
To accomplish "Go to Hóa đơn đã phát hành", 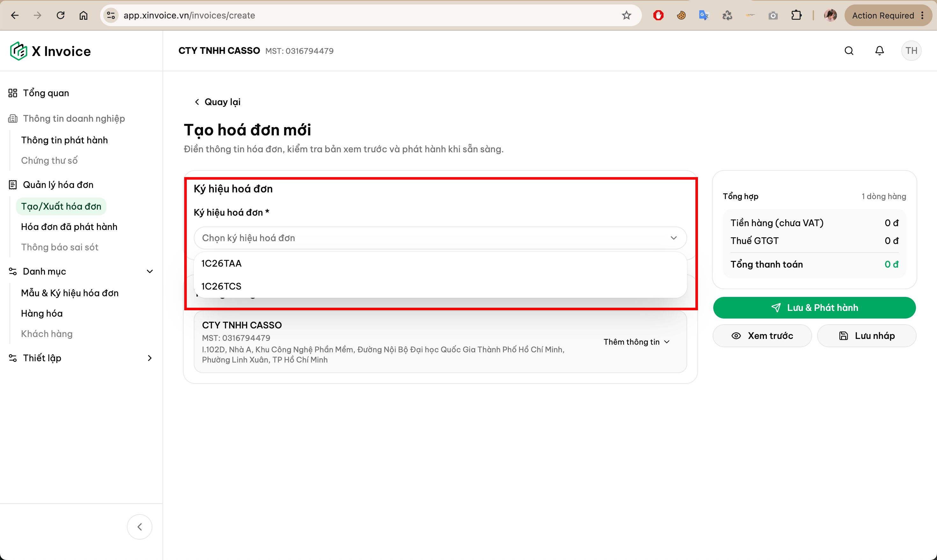I will tap(69, 226).
